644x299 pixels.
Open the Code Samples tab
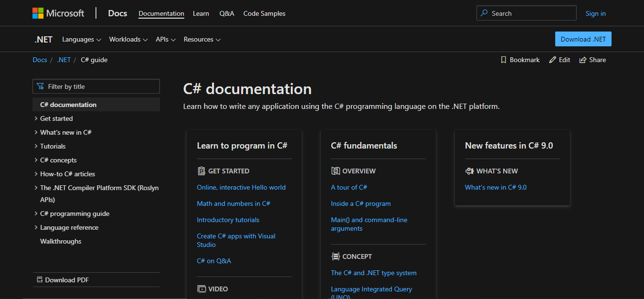pos(264,13)
